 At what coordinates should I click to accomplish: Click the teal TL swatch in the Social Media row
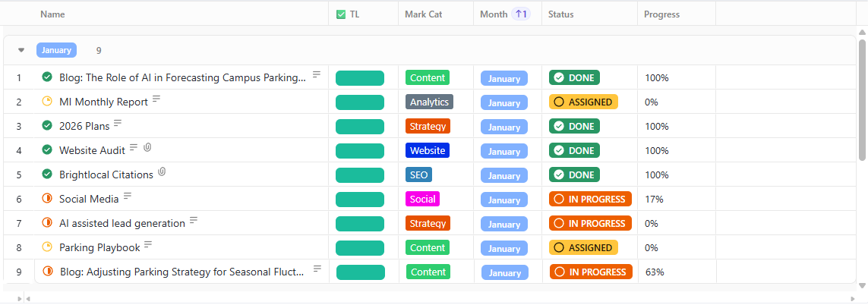click(x=360, y=200)
